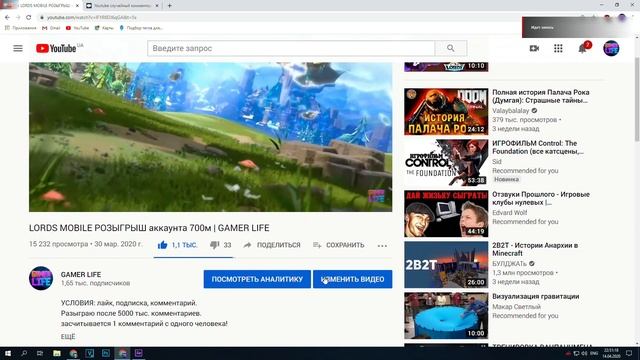Open the 2B2T video thumbnail

click(x=446, y=264)
